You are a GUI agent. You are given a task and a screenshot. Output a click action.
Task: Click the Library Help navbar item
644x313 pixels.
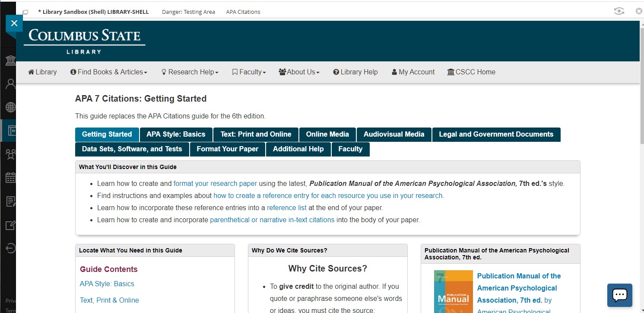355,72
